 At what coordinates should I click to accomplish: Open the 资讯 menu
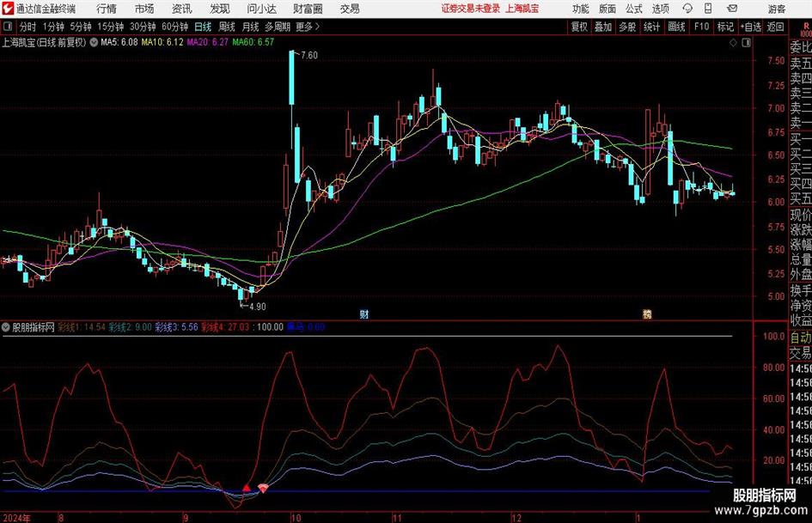[182, 9]
